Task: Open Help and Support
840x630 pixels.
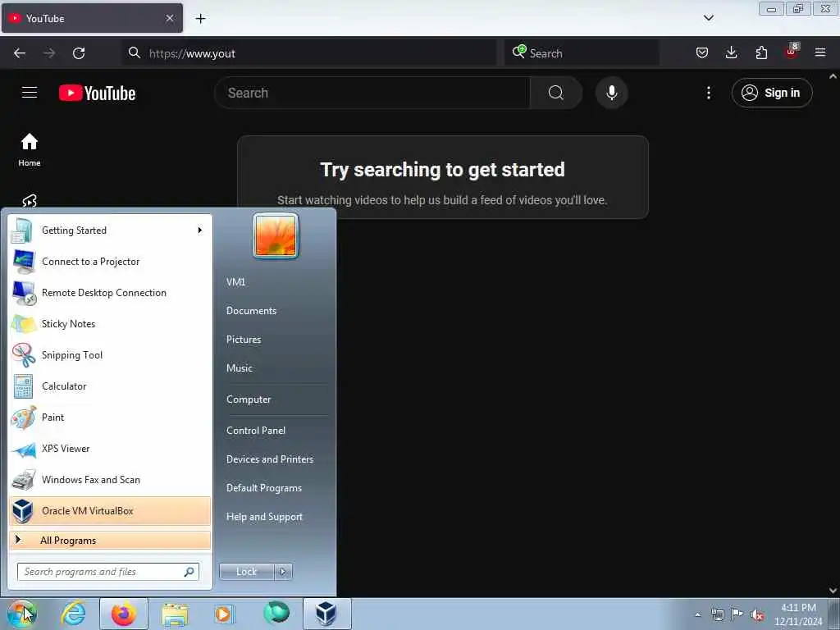Action: 264,517
